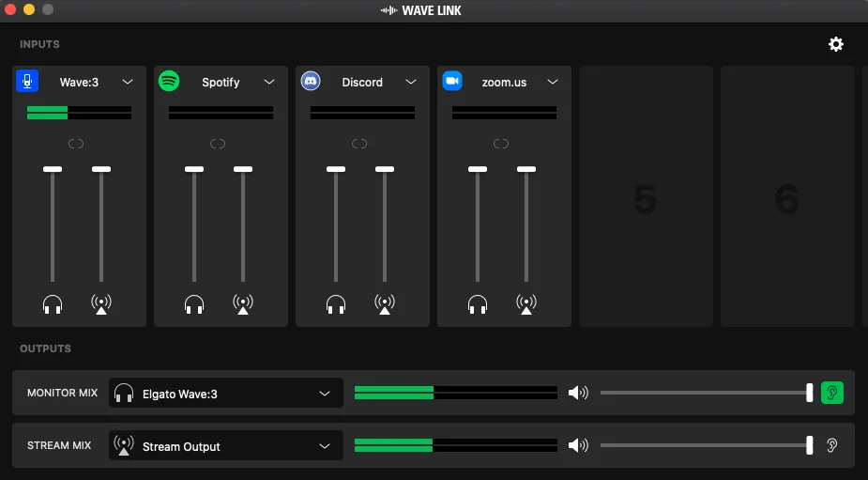Click the Wave:3 microphone icon
Image resolution: width=868 pixels, height=480 pixels.
[x=27, y=82]
